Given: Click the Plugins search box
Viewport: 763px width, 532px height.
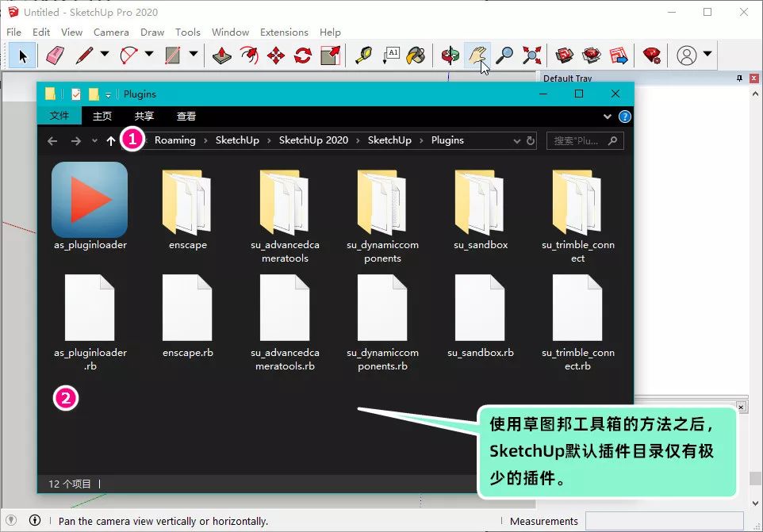Looking at the screenshot, I should (x=585, y=140).
